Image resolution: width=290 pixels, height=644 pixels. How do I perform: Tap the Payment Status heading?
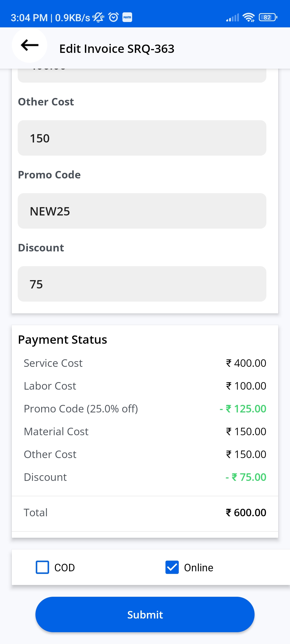63,340
